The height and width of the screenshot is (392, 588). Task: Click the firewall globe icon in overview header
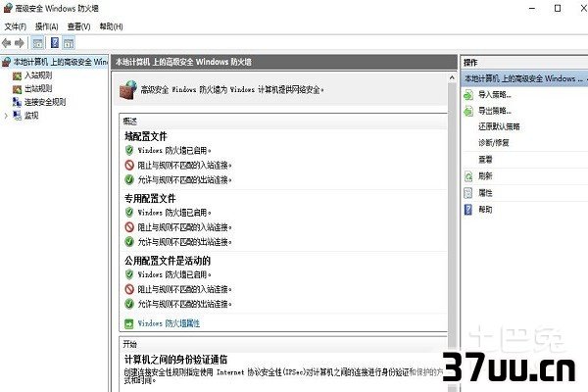tap(128, 90)
